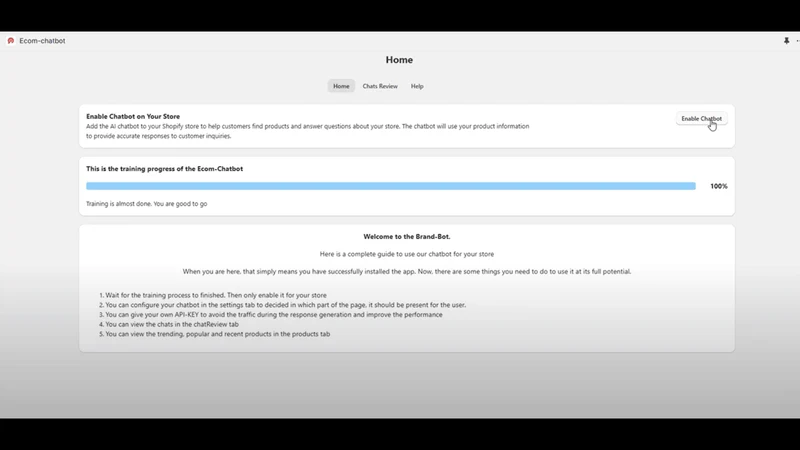The image size is (800, 450).
Task: Click the Ecom-chatbot app logo icon
Action: (x=11, y=41)
